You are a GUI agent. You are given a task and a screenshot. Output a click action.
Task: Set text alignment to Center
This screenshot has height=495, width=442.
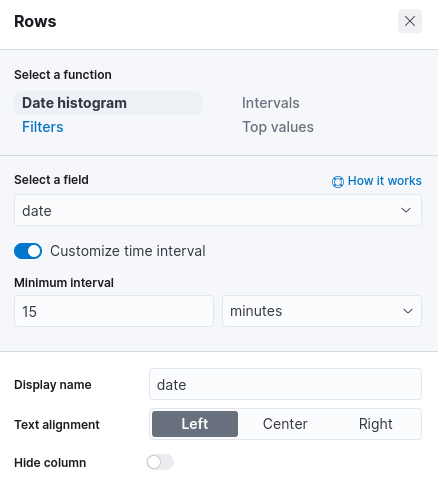(x=285, y=424)
